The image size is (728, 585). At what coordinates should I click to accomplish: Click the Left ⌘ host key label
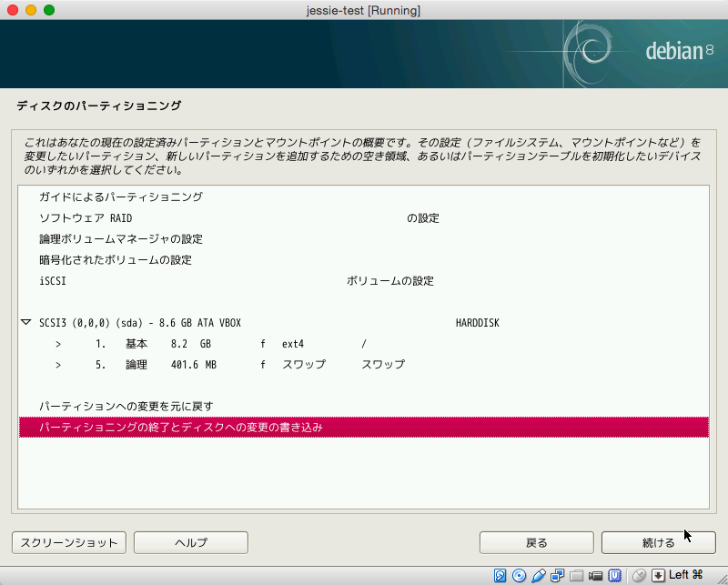coord(685,575)
